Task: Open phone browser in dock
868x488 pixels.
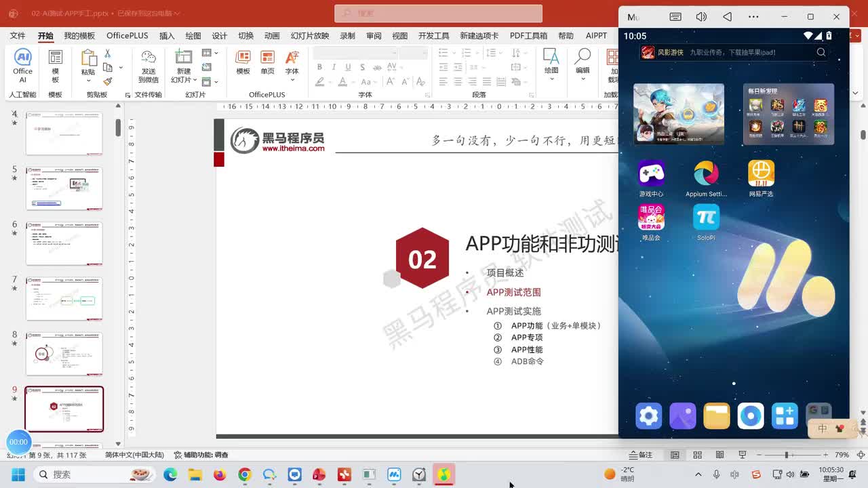Action: point(751,415)
